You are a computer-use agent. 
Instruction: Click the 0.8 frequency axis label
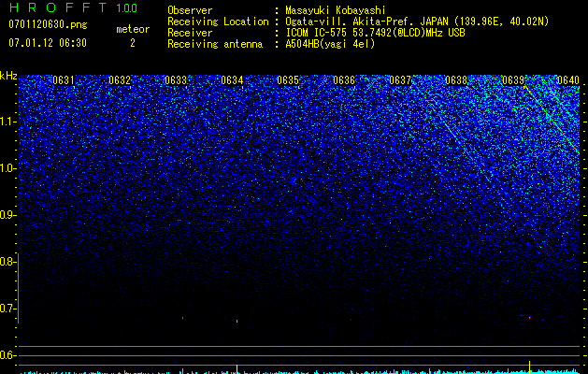[7, 262]
